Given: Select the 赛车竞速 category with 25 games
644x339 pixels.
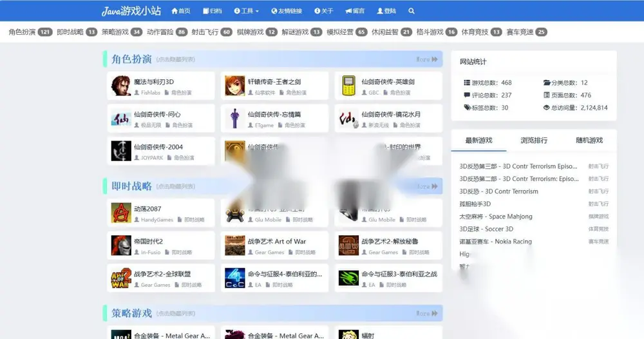Looking at the screenshot, I should pos(527,32).
